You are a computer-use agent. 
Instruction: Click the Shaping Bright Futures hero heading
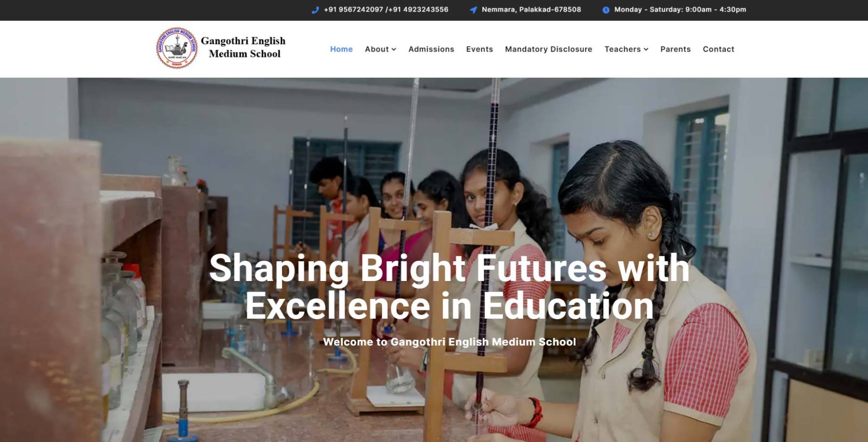(449, 286)
